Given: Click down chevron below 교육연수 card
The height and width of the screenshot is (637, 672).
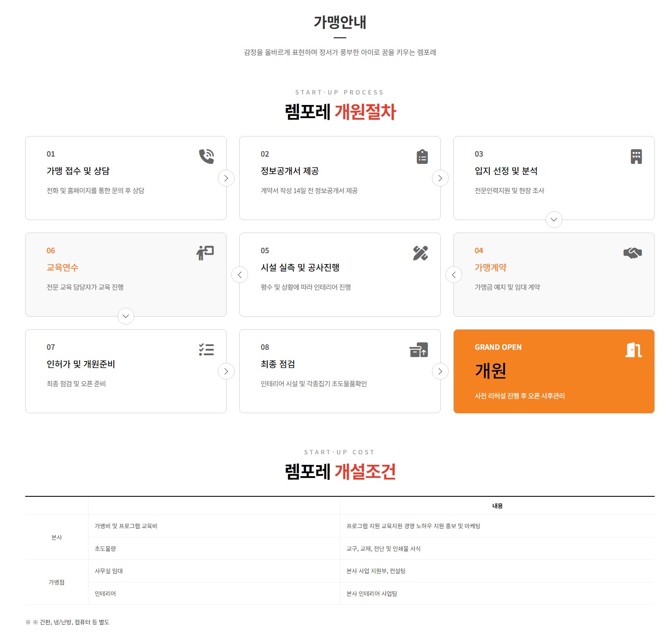Looking at the screenshot, I should tap(126, 316).
